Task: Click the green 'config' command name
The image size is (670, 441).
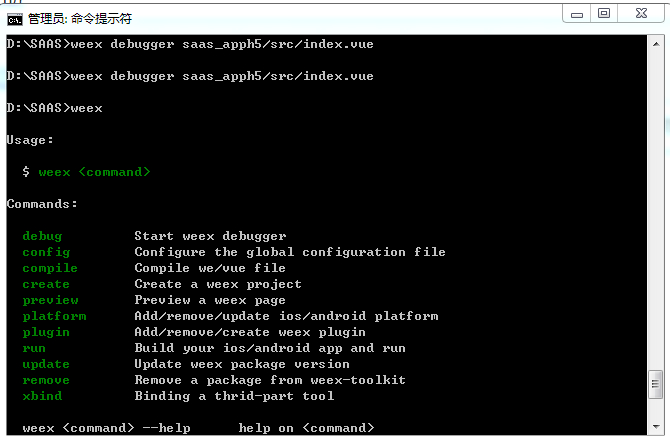Action: [x=46, y=252]
